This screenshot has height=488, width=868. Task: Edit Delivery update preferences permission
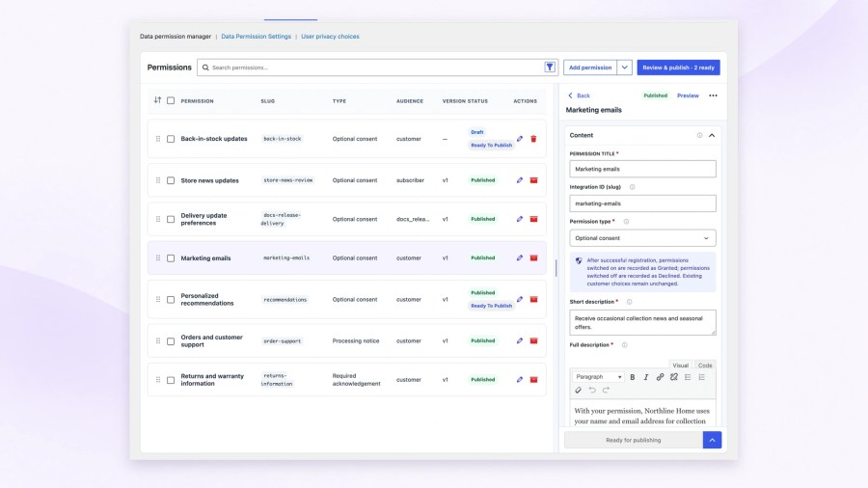(520, 219)
